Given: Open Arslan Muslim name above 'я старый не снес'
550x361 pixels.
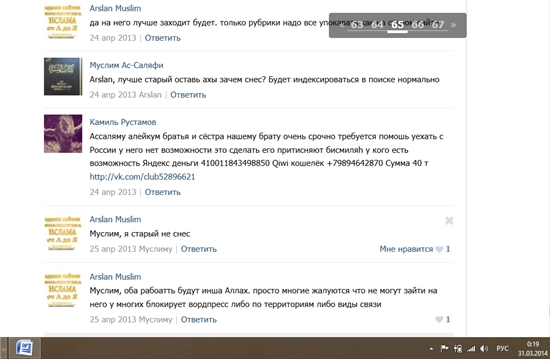Looking at the screenshot, I should click(x=115, y=219).
